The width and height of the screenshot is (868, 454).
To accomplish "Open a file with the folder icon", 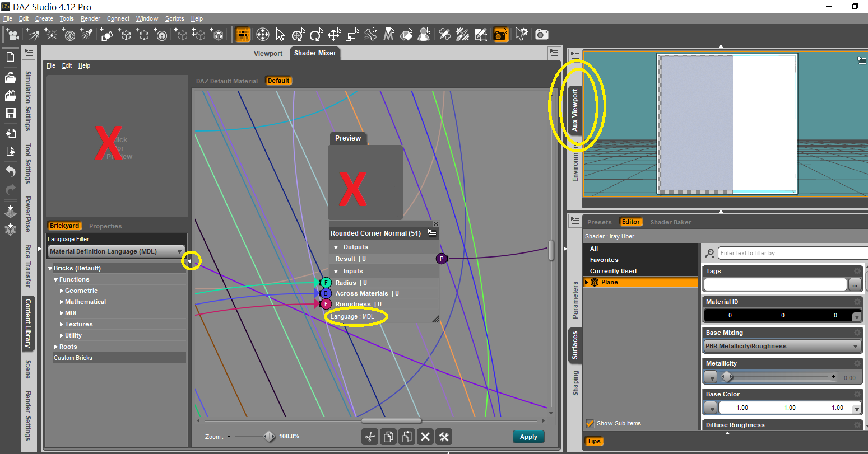I will click(x=10, y=78).
